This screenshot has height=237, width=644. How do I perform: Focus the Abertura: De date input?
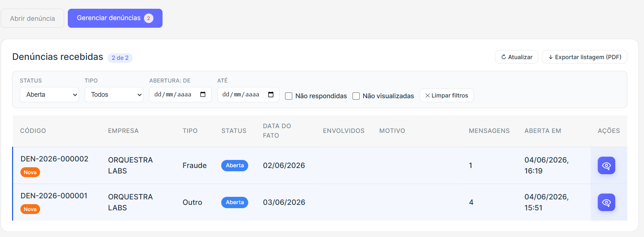pos(180,95)
